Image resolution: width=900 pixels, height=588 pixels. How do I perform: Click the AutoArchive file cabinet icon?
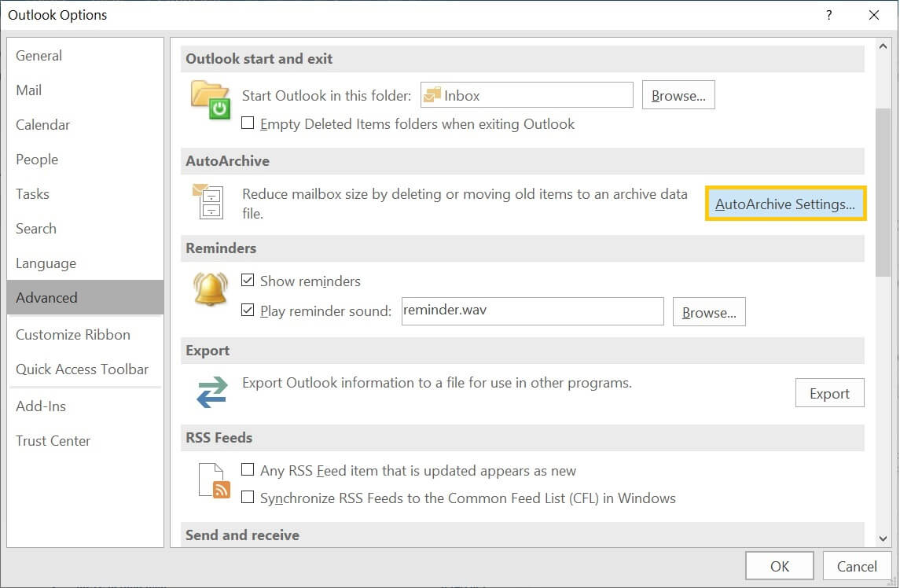coord(208,201)
